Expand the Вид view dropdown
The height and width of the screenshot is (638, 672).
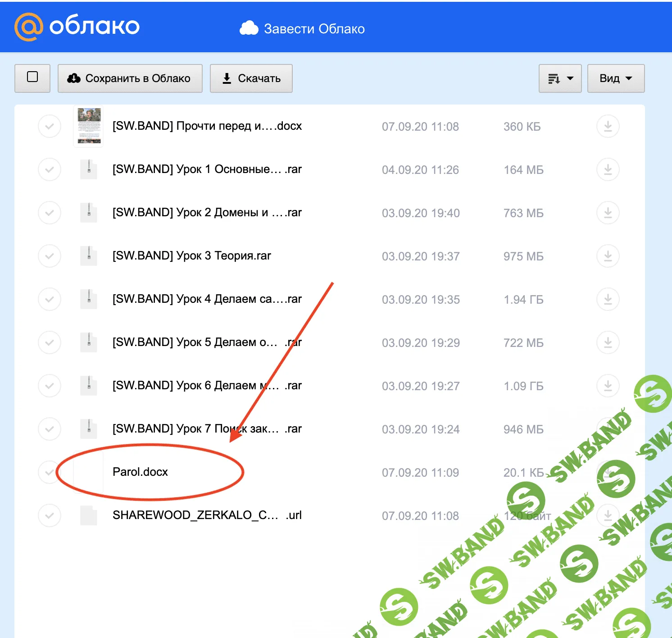(x=615, y=78)
